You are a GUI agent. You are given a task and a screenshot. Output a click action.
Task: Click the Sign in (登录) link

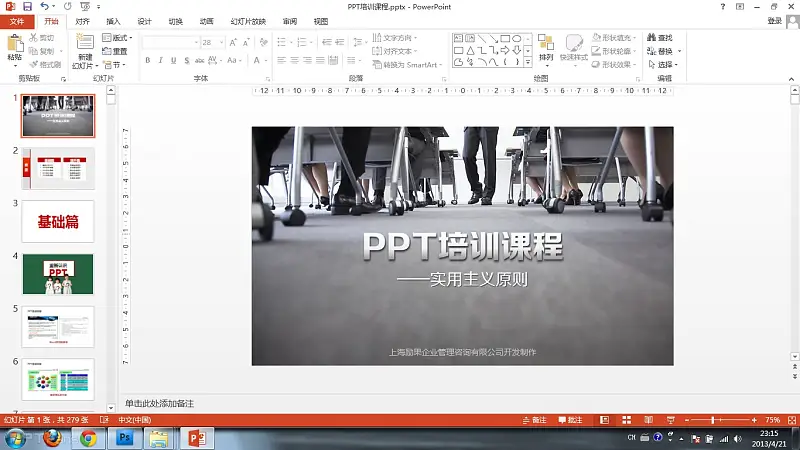[775, 21]
